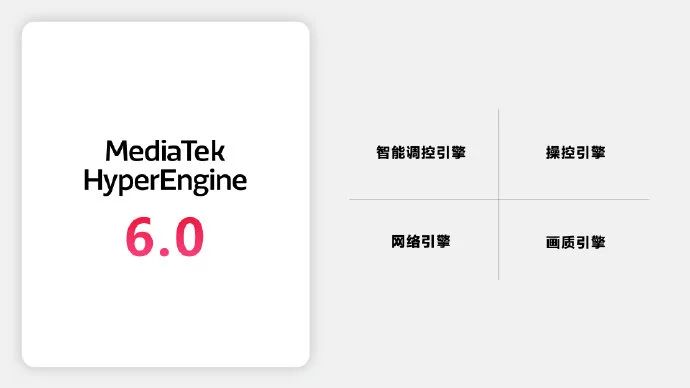
Task: Click the 画质 characters in 画质引擎
Action: pyautogui.click(x=560, y=242)
